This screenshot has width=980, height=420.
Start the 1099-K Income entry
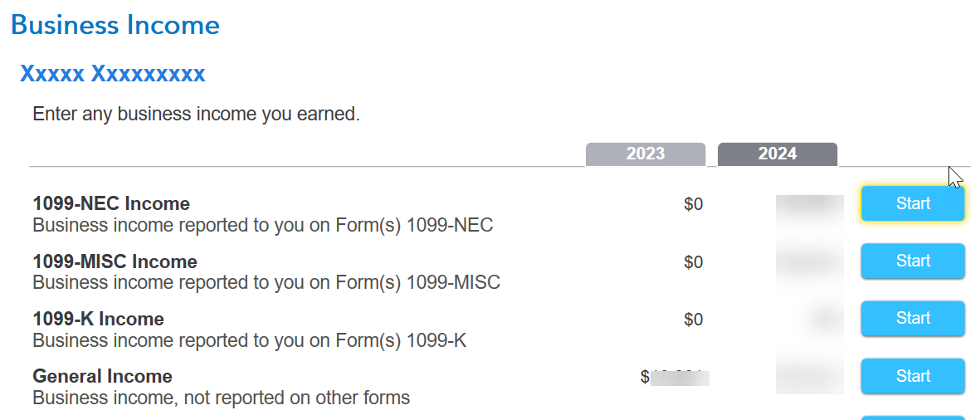913,318
